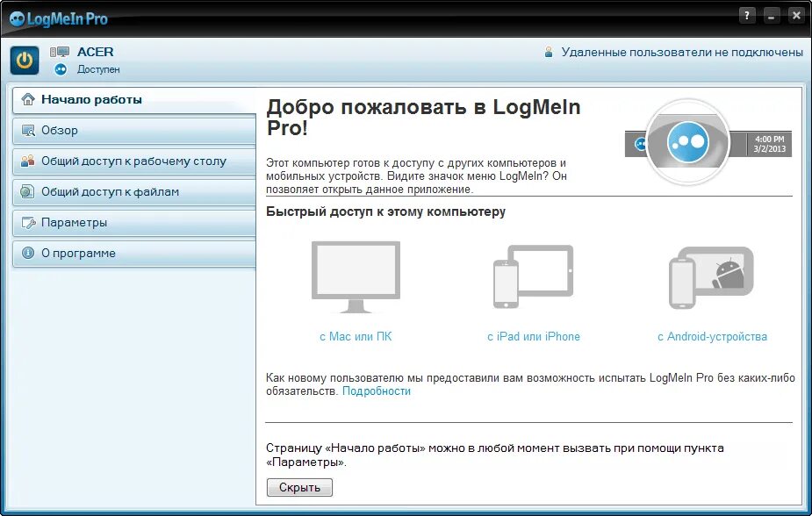Open Общий доступ к файлам section
The height and width of the screenshot is (516, 812).
click(x=134, y=192)
